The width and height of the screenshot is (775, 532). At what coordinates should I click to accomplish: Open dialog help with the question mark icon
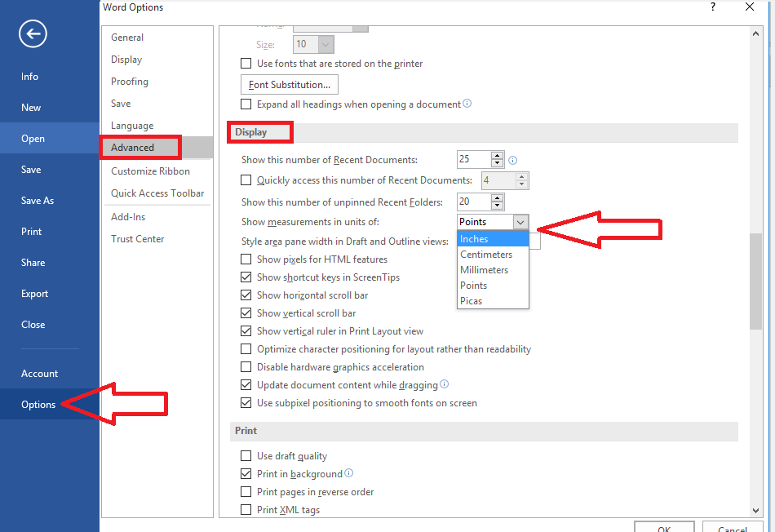click(x=712, y=7)
